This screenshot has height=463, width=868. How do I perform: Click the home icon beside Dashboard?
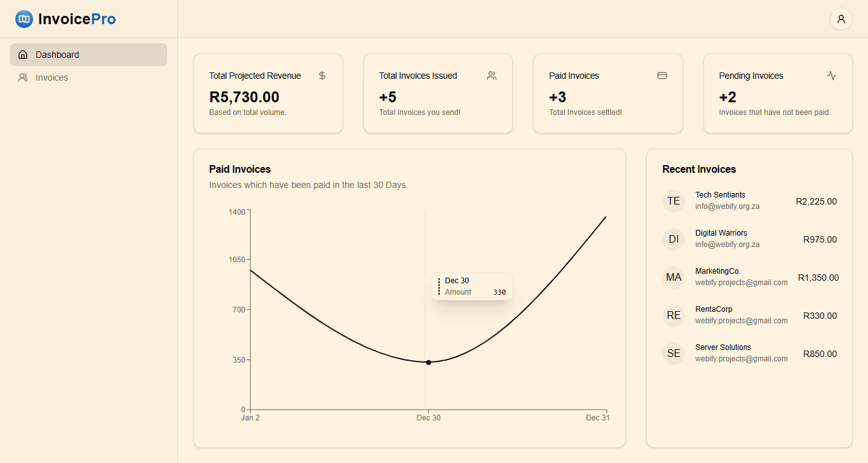23,55
